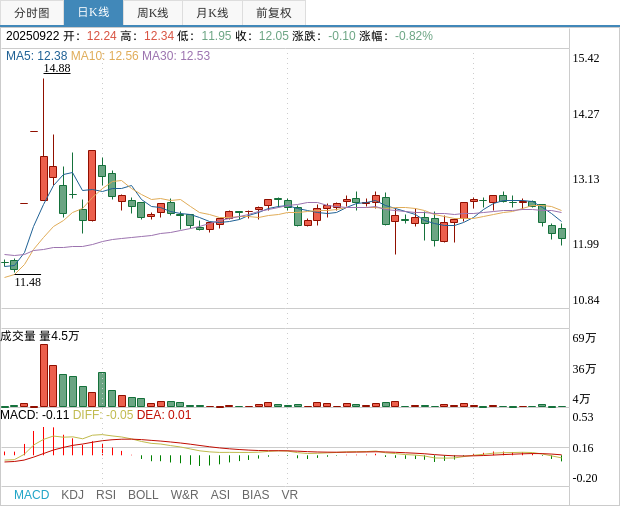The width and height of the screenshot is (620, 506).
Task: Click the 高: 12.34 high value
Action: point(147,36)
